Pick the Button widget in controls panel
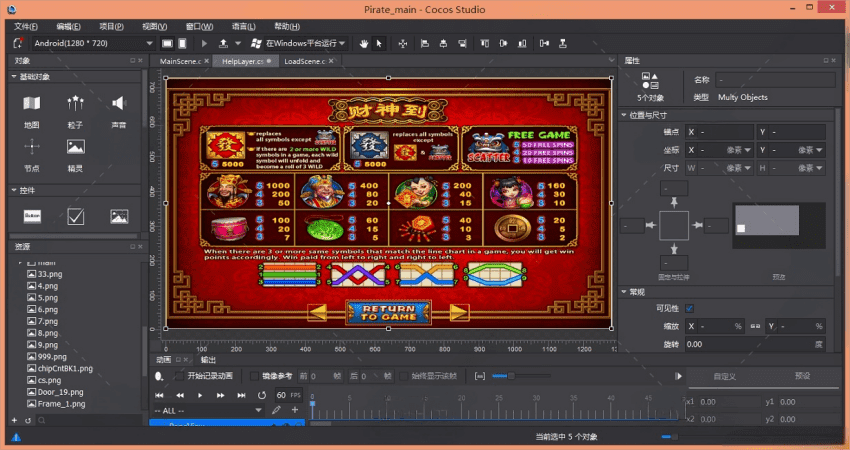This screenshot has height=450, width=850. (x=32, y=215)
